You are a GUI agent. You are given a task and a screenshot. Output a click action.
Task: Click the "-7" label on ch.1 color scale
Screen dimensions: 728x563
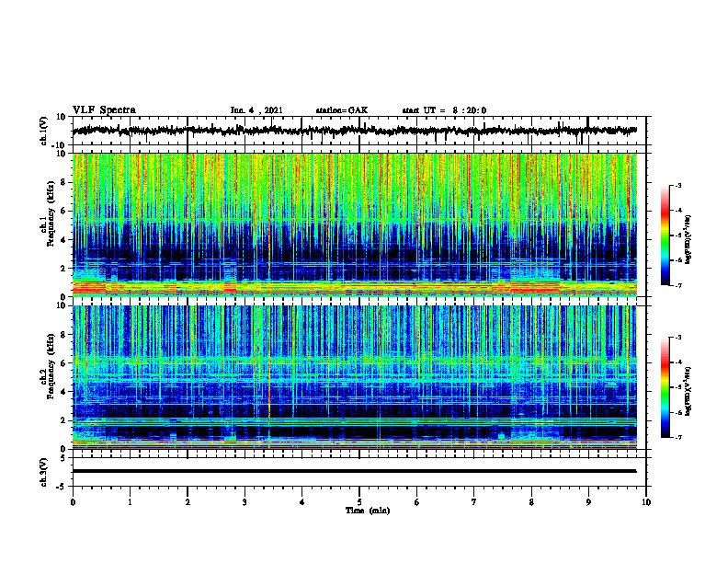coord(677,285)
